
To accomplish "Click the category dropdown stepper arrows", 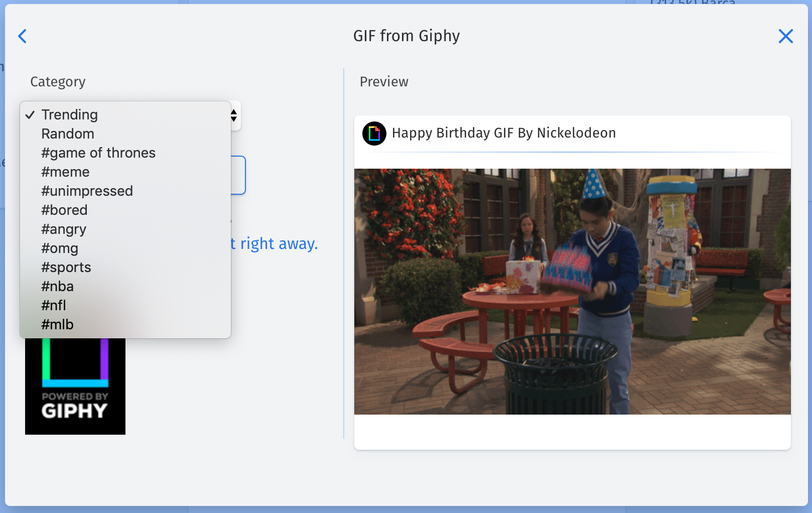I will pyautogui.click(x=234, y=115).
